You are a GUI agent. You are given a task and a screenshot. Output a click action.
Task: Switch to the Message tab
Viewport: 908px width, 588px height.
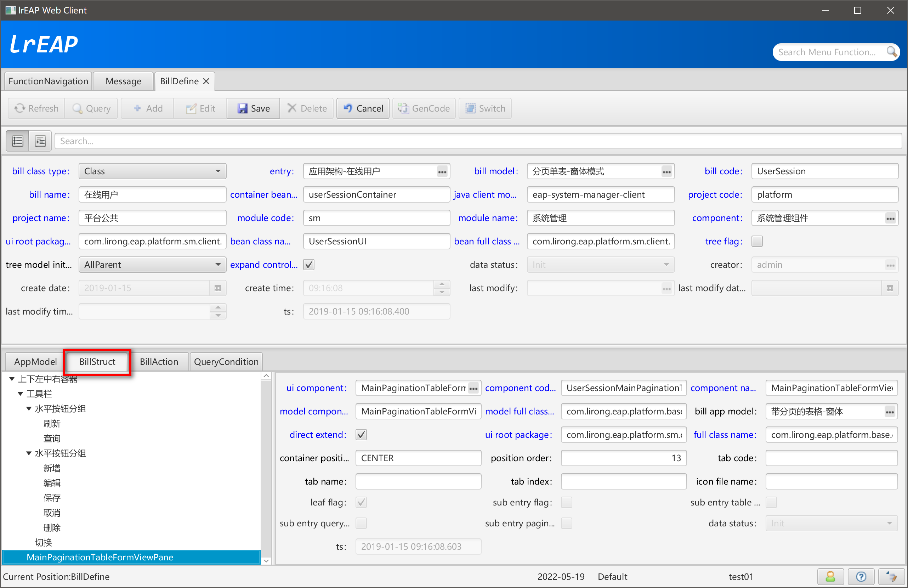(123, 81)
